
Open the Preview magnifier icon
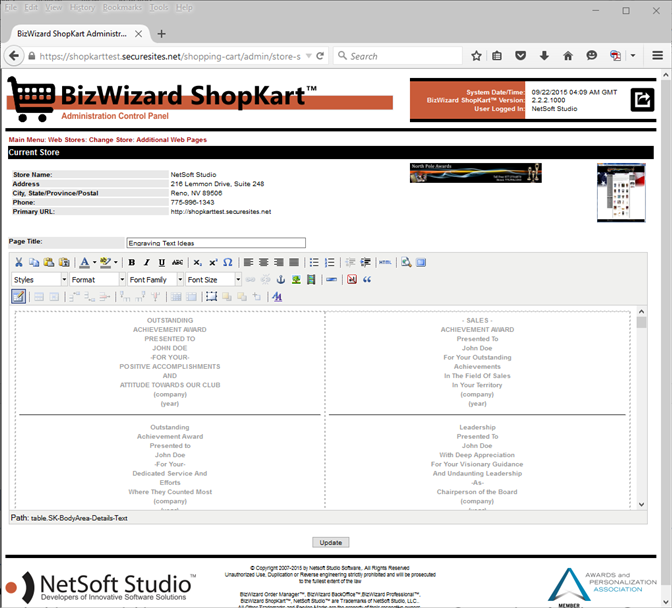pos(406,262)
